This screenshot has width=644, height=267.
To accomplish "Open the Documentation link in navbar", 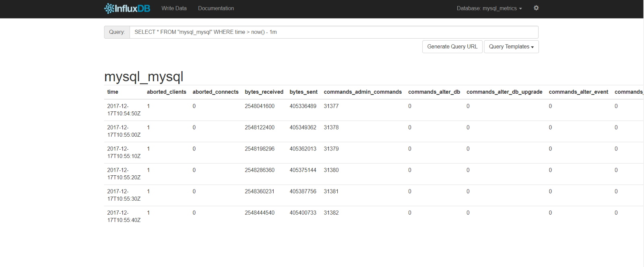I will 216,8.
